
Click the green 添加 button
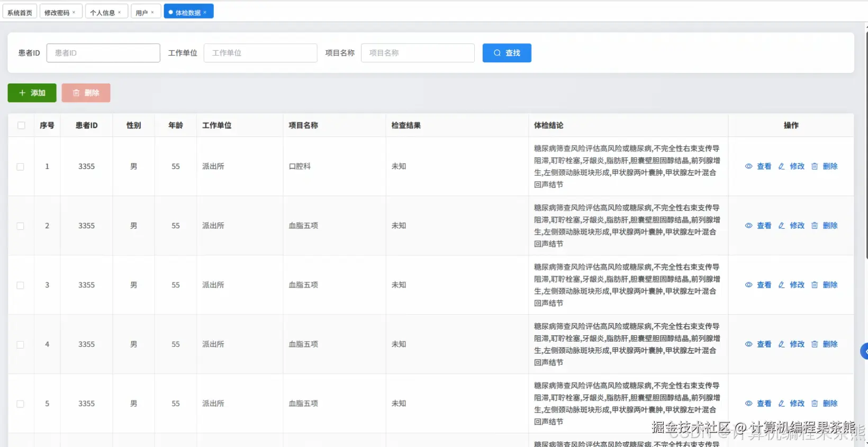point(32,93)
